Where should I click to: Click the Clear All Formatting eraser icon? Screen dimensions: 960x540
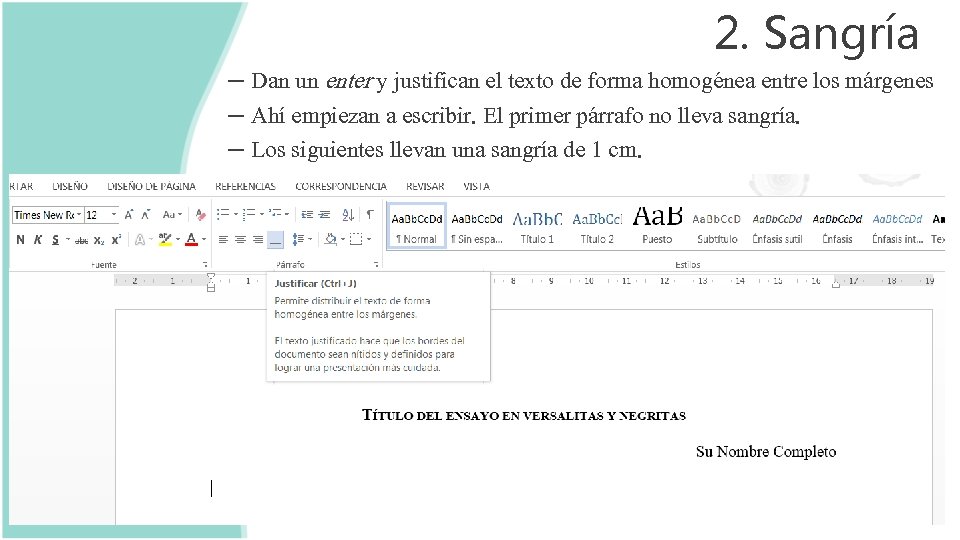click(200, 215)
